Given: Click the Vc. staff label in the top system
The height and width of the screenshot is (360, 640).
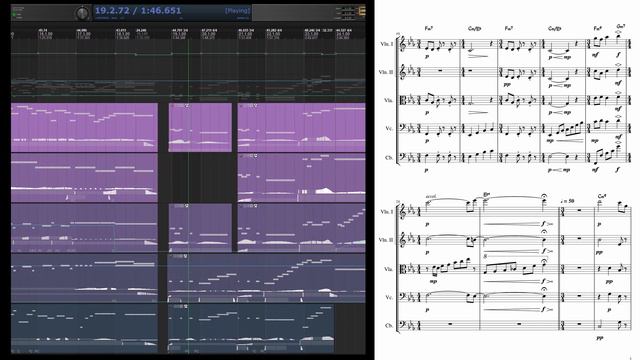Looking at the screenshot, I should [x=389, y=128].
